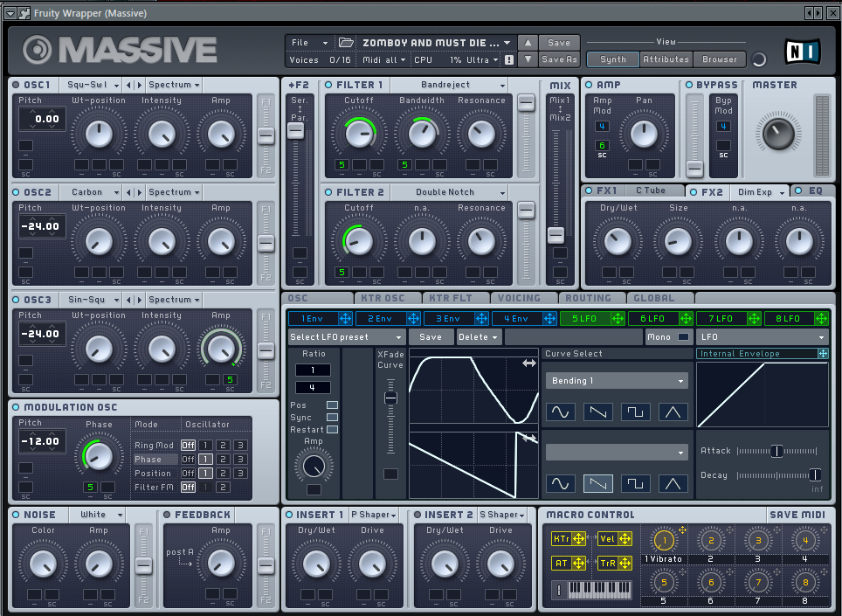842x616 pixels.
Task: Open Filter 1 Bandreject type dropdown
Action: click(450, 85)
